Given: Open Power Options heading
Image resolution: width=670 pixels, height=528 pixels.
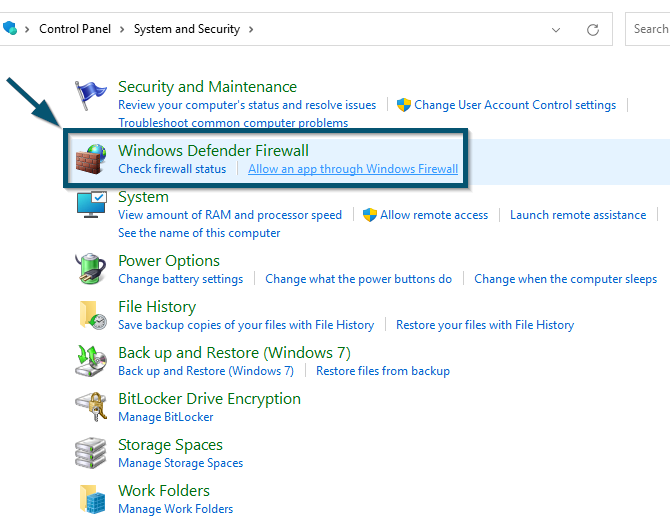Looking at the screenshot, I should 169,261.
